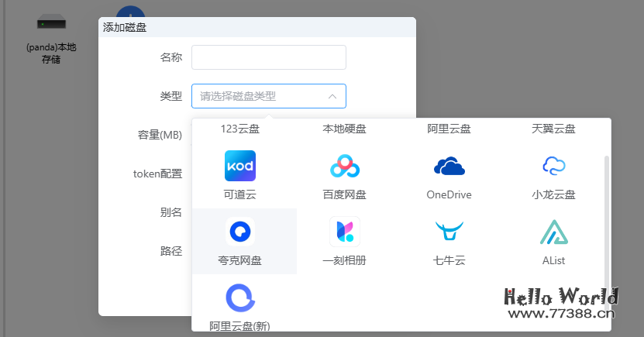644x337 pixels.
Task: Select 123云盘 option in type list
Action: (x=240, y=129)
